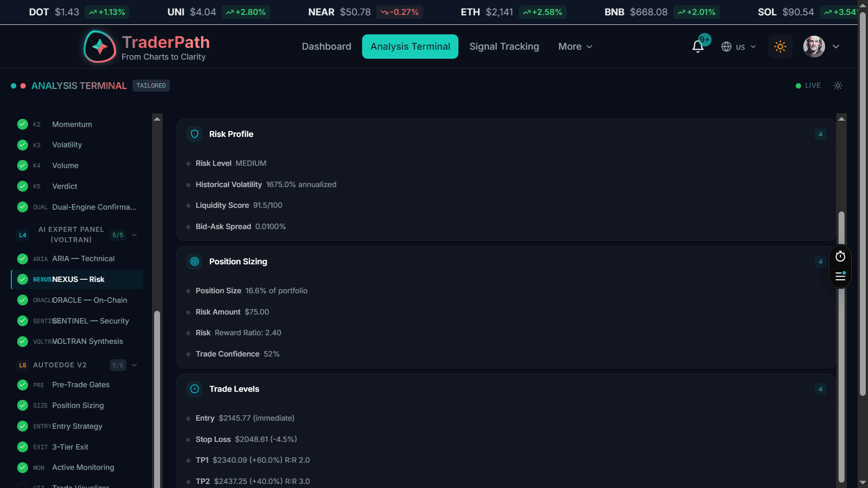
Task: Open SENTINEL — Security expert
Action: point(77,321)
